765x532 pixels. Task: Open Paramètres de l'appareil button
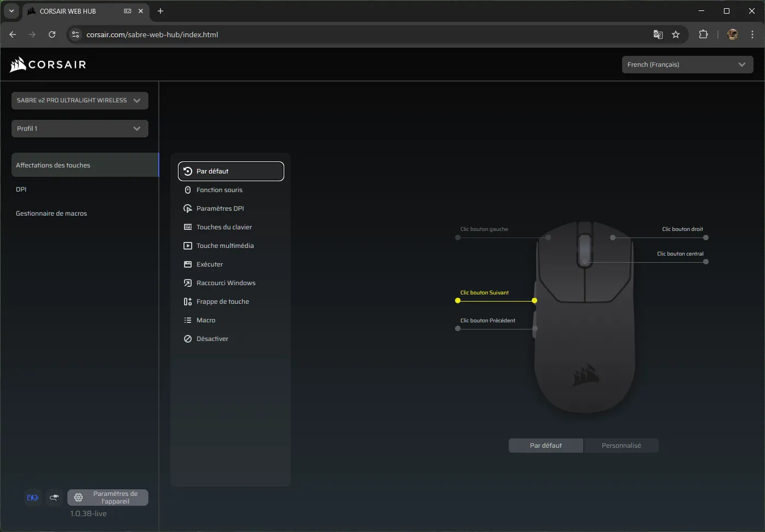coord(108,498)
